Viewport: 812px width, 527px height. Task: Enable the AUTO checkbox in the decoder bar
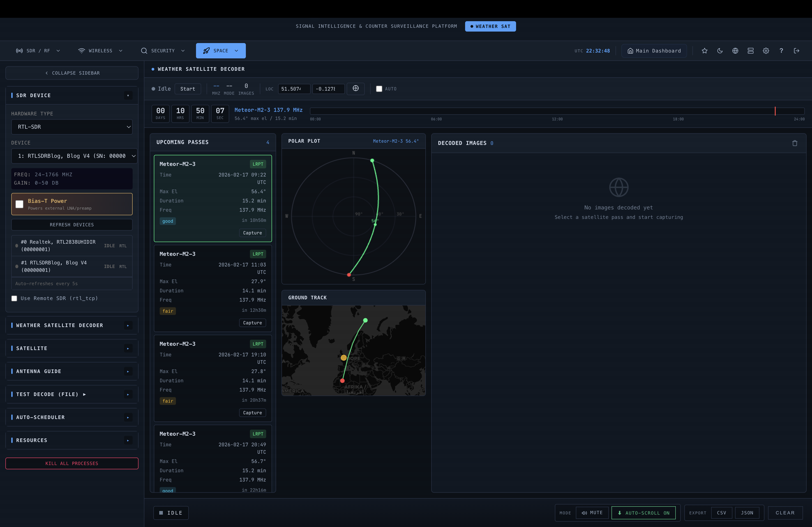click(x=379, y=89)
